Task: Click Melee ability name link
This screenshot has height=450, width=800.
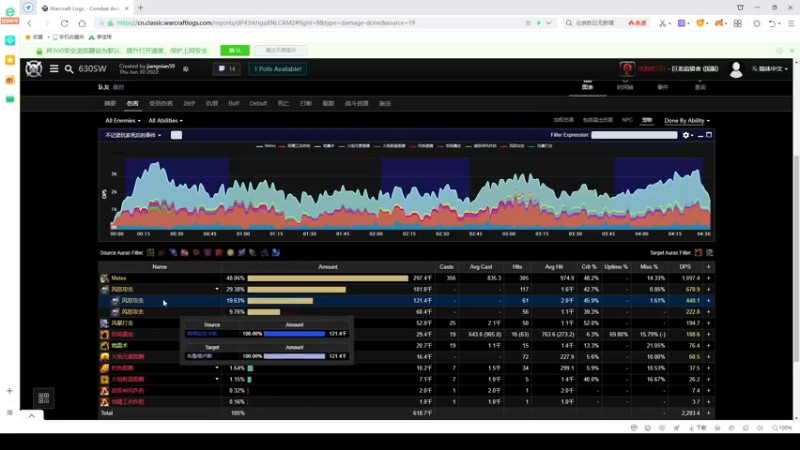Action: coord(119,278)
